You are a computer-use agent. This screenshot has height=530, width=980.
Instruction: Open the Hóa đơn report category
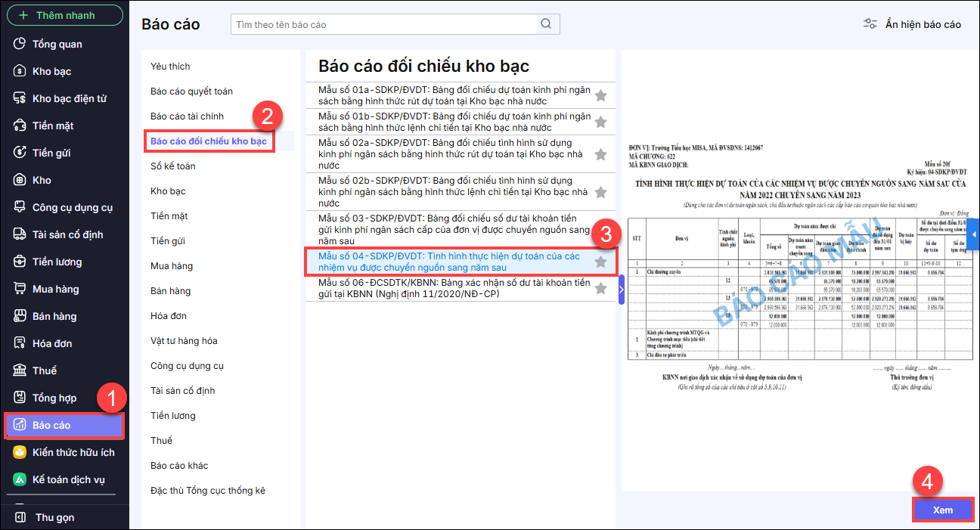tap(169, 316)
